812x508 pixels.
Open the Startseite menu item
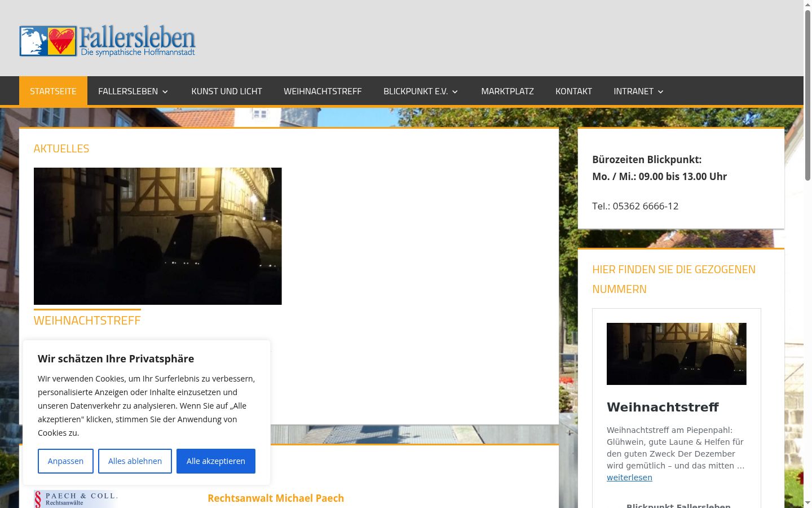(53, 91)
